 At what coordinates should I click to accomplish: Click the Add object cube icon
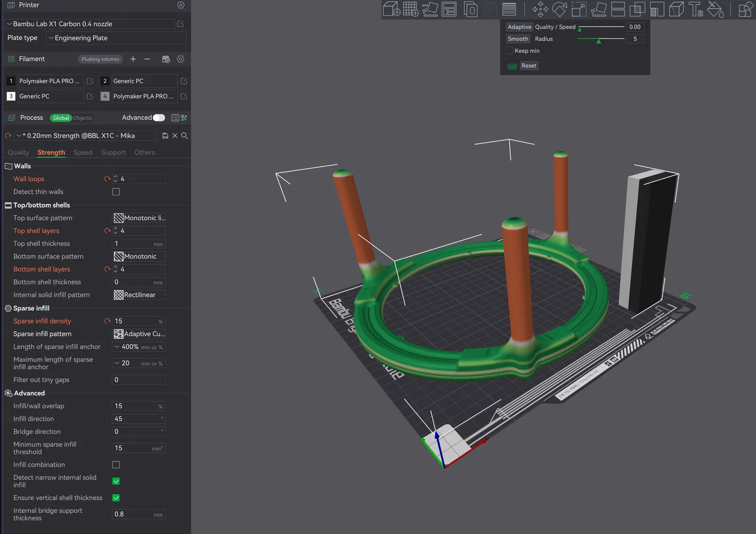click(x=391, y=9)
